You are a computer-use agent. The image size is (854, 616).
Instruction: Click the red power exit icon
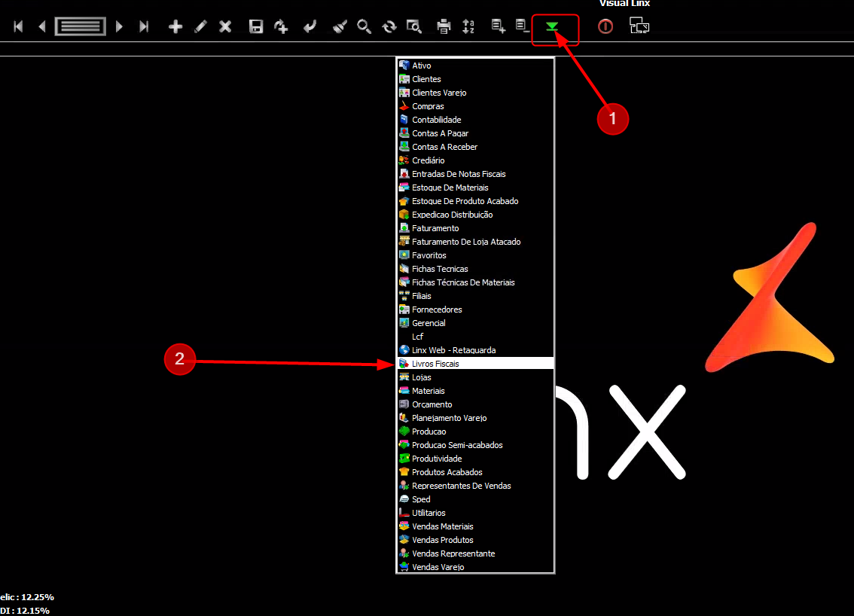tap(605, 26)
